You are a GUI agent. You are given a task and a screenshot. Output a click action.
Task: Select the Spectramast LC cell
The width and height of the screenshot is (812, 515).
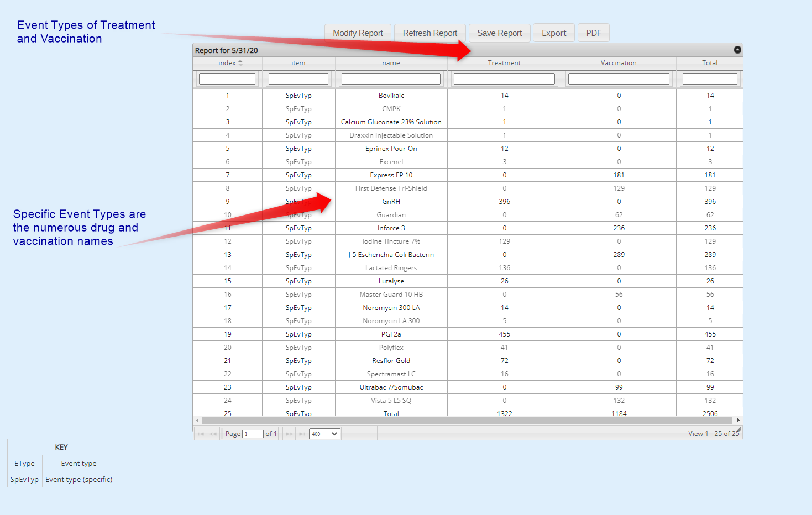pos(391,374)
